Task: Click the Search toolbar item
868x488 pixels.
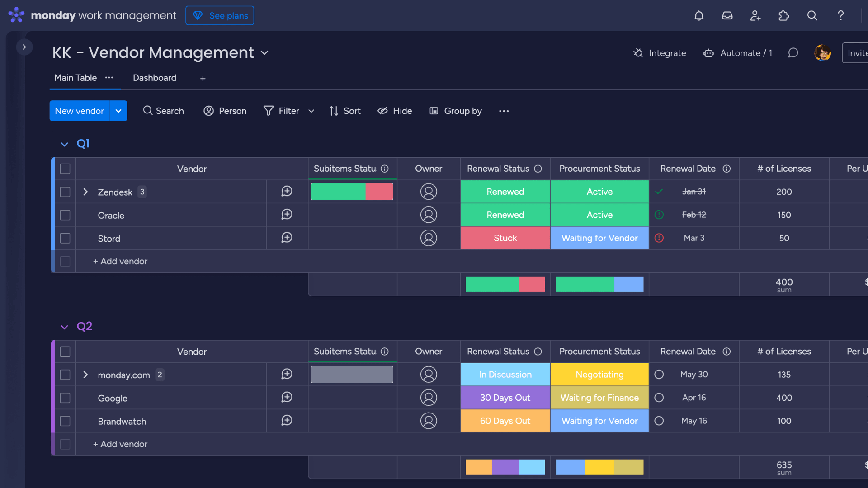Action: (163, 111)
